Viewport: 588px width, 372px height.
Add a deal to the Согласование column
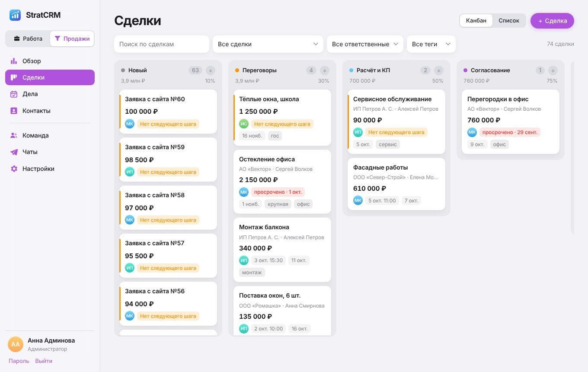tap(553, 71)
